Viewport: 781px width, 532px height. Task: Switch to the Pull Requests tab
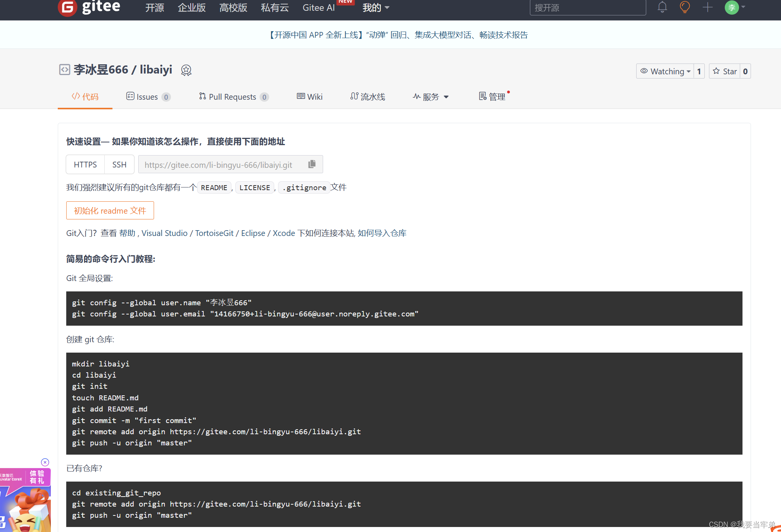pyautogui.click(x=233, y=97)
